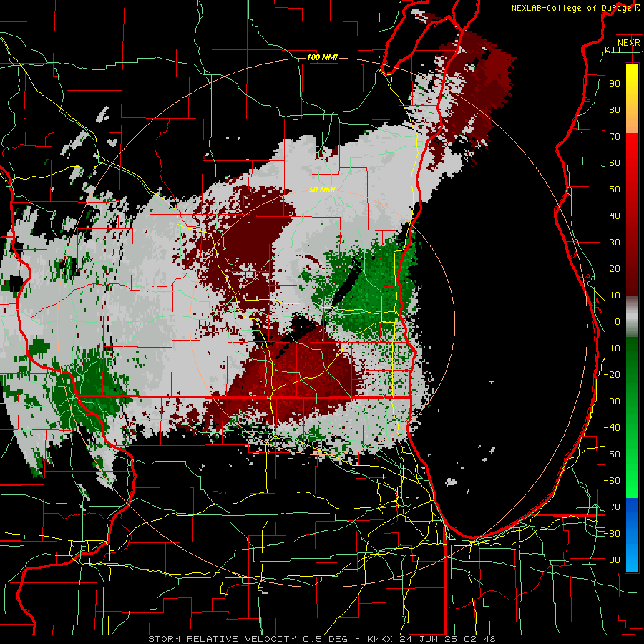Click the -30 value on velocity scale
The height and width of the screenshot is (644, 644).
612,401
